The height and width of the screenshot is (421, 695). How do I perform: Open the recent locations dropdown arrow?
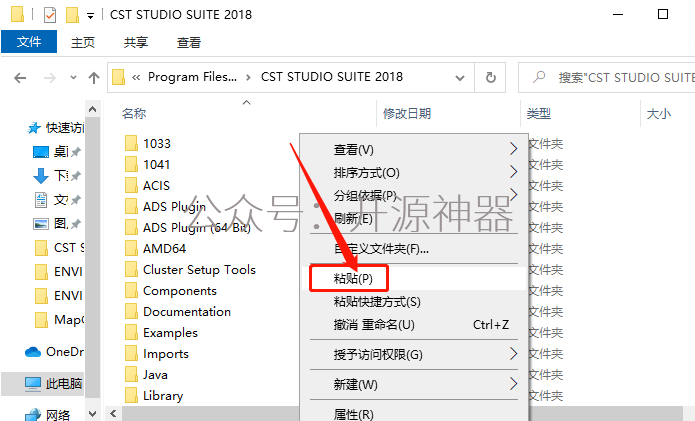[x=73, y=78]
